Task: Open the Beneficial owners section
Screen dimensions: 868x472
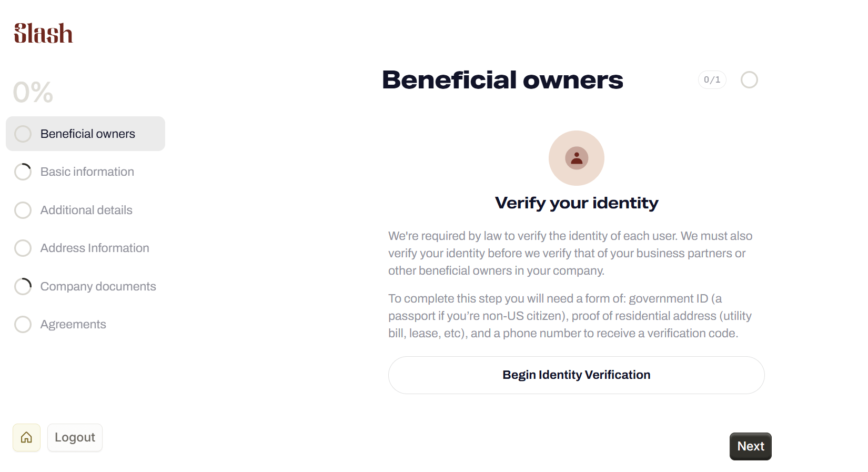Action: pyautogui.click(x=88, y=134)
